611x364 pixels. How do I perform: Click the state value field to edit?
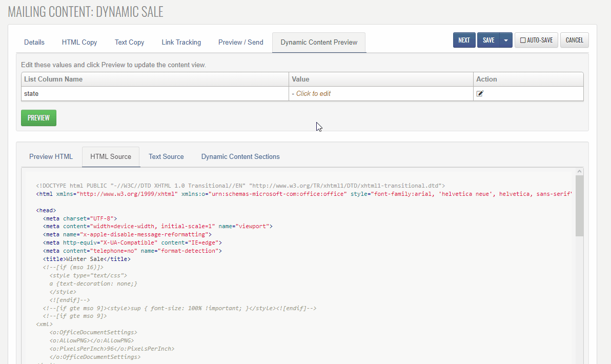click(313, 94)
